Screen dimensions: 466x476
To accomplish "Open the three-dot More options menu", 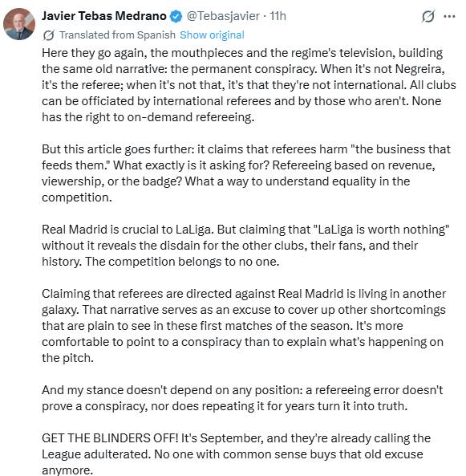I will (x=449, y=16).
